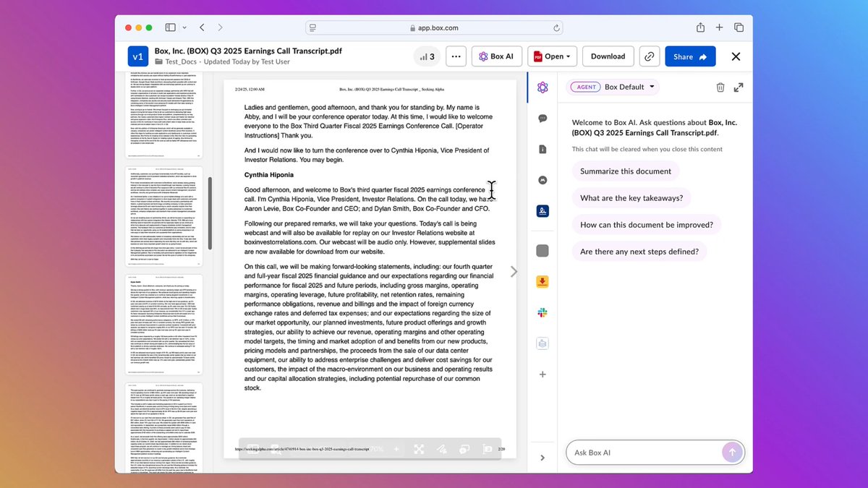Click the thumbnail panel scrollbar
Screen dimensions: 868x488
210,214
